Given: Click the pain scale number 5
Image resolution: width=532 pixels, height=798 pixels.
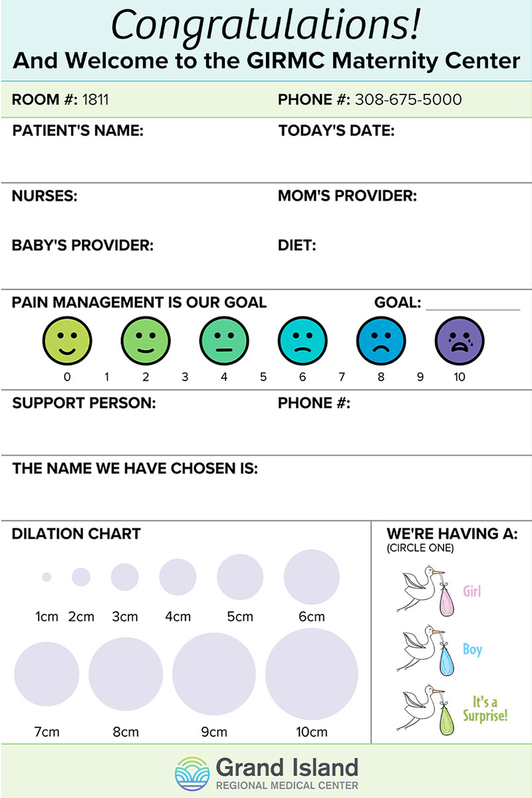Looking at the screenshot, I should coord(263,377).
